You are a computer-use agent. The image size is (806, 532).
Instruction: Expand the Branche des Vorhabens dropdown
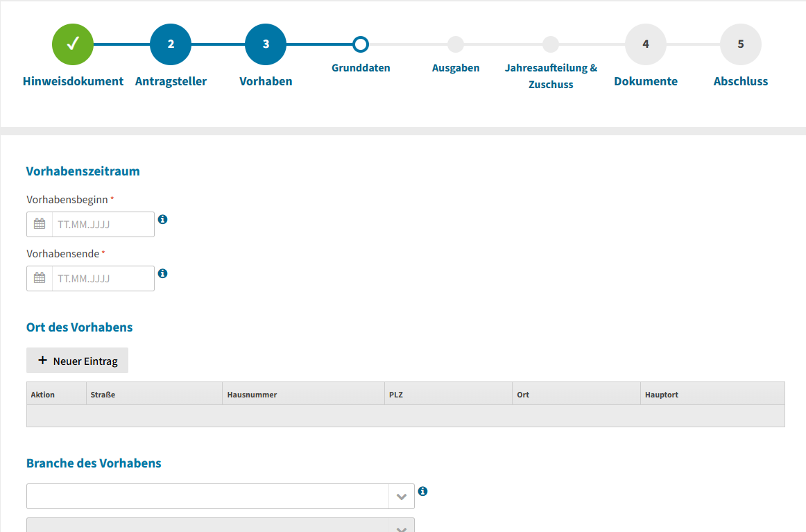coord(220,497)
